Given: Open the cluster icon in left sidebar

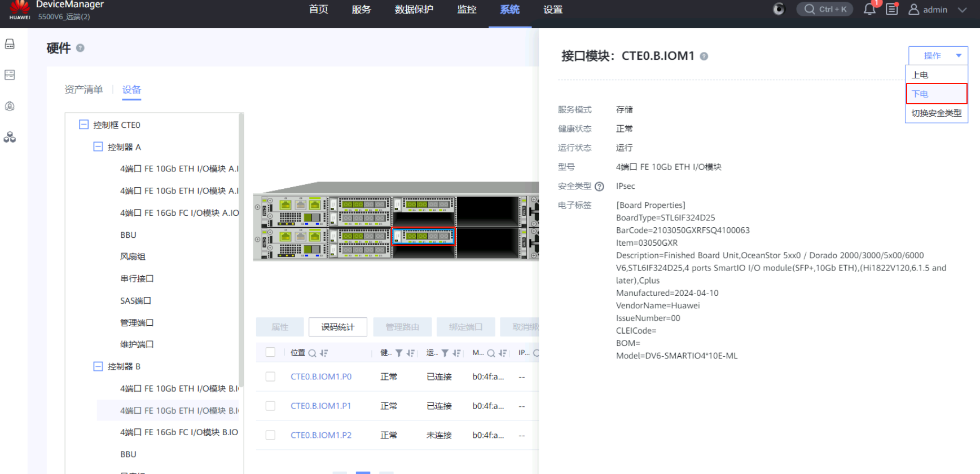Looking at the screenshot, I should click(10, 137).
